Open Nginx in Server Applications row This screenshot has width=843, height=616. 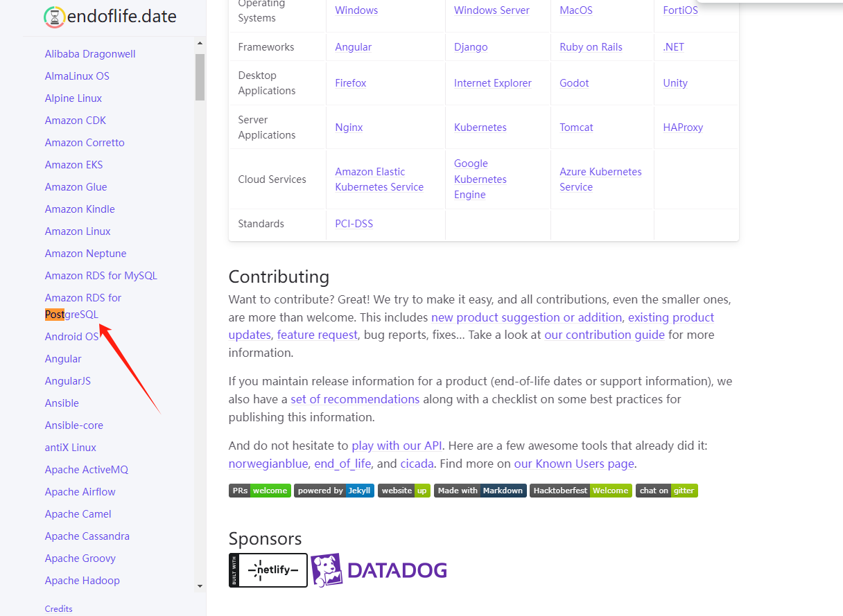point(349,127)
